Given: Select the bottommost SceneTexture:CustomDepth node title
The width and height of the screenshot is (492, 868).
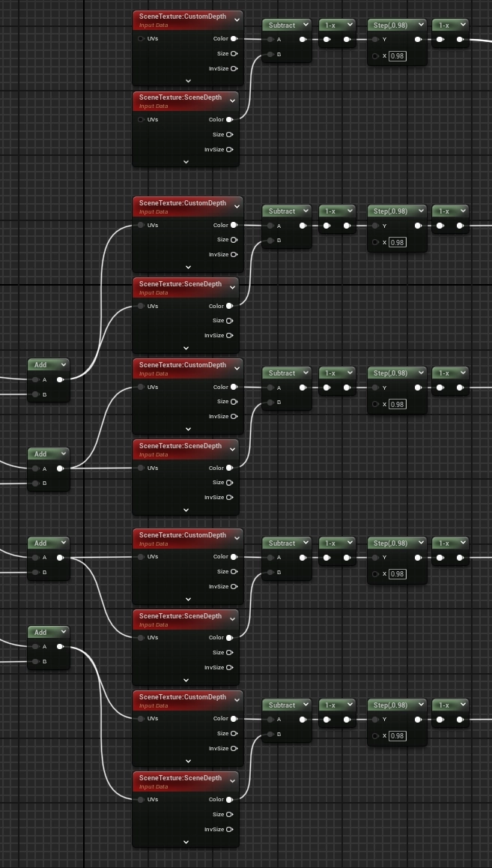Looking at the screenshot, I should point(182,697).
